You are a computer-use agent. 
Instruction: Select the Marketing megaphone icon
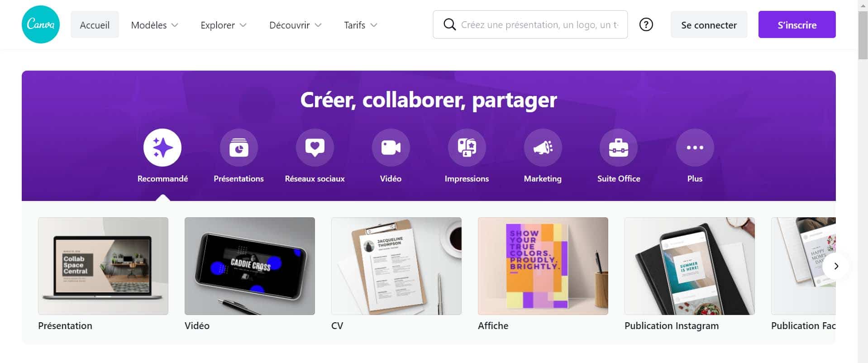(x=543, y=148)
